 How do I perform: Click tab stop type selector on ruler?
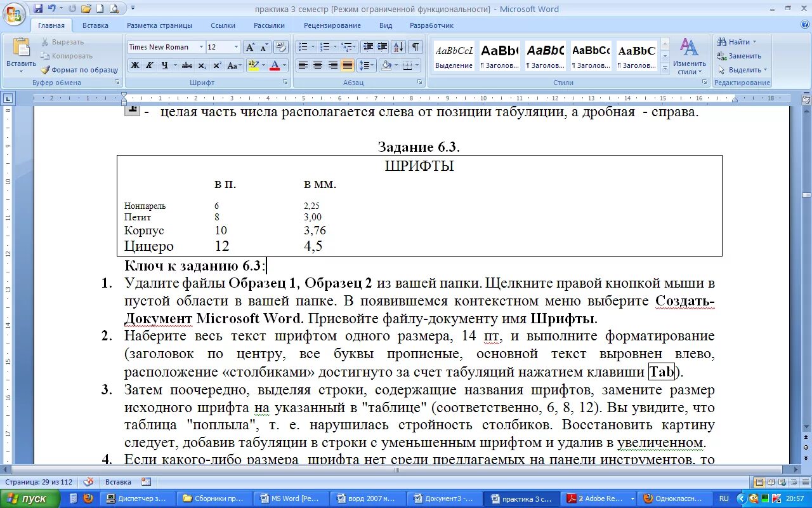(x=8, y=98)
